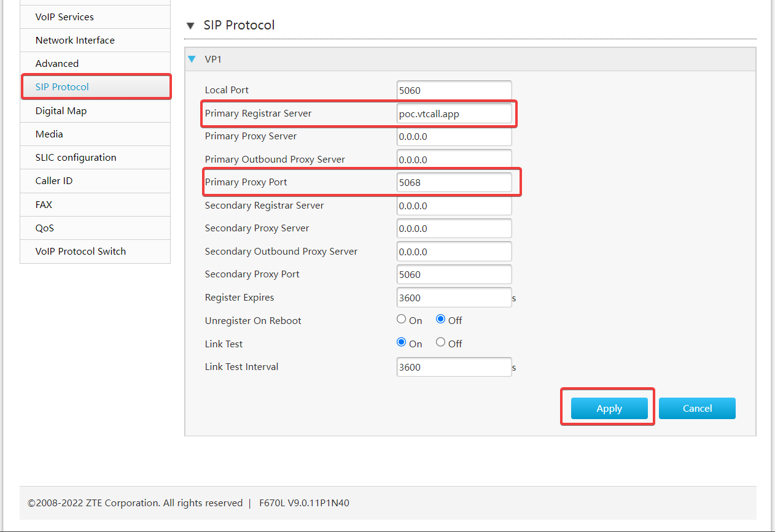Turn Link Test Off
This screenshot has height=532, width=775.
[440, 342]
